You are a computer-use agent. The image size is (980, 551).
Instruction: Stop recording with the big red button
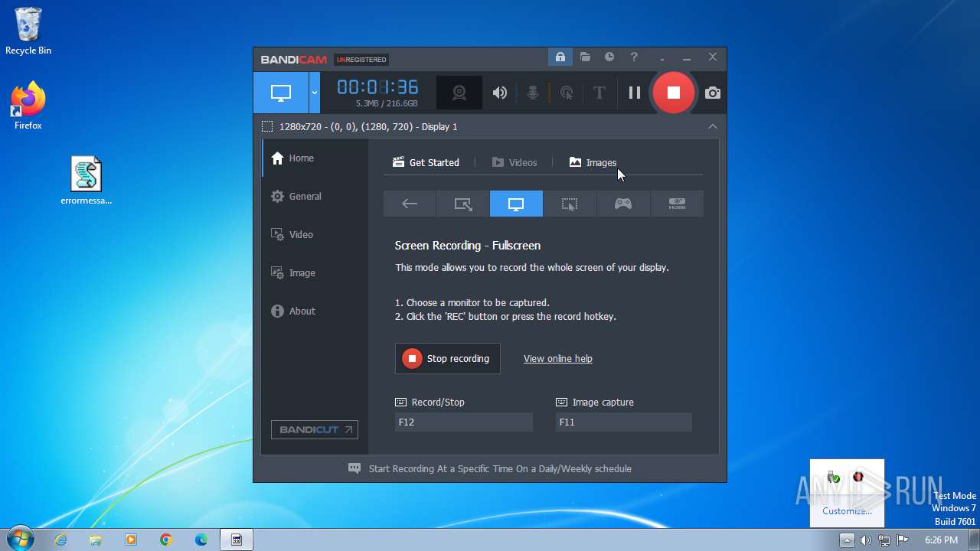point(673,93)
